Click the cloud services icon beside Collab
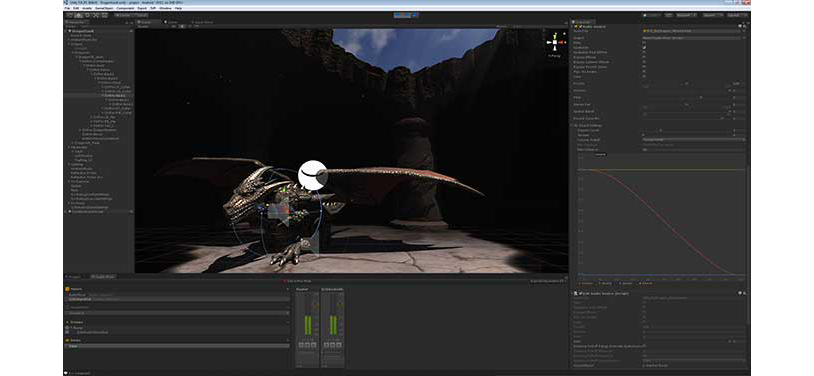The image size is (814, 376). click(669, 15)
